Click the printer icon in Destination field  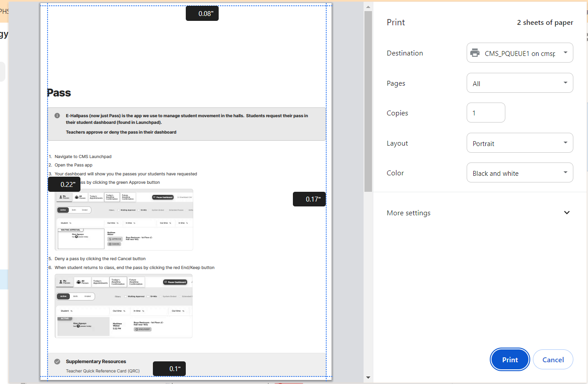(475, 53)
